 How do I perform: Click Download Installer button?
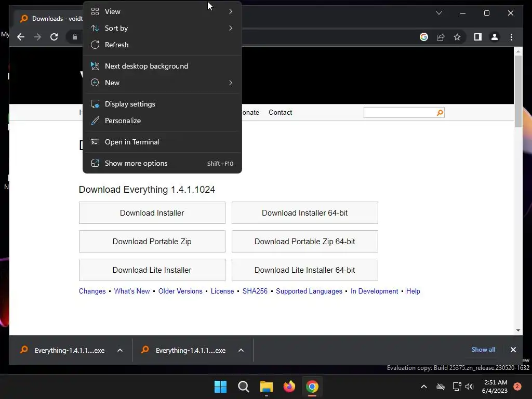coord(152,212)
